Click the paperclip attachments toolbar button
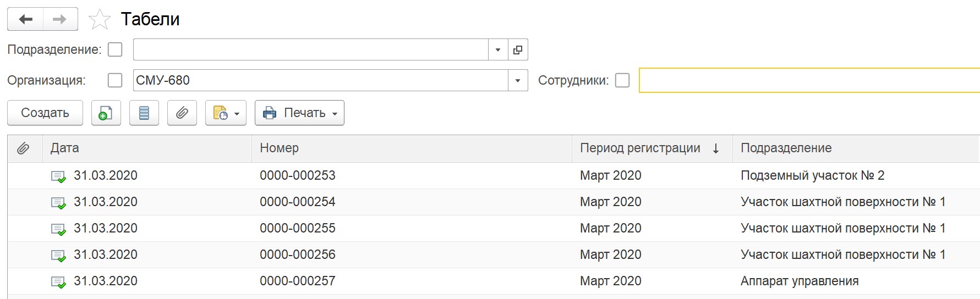 (x=182, y=113)
